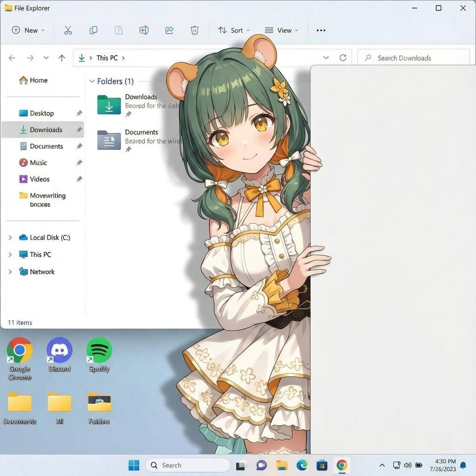The width and height of the screenshot is (476, 476).
Task: Expand Local Disk (C:) in the sidebar
Action: pyautogui.click(x=10, y=237)
